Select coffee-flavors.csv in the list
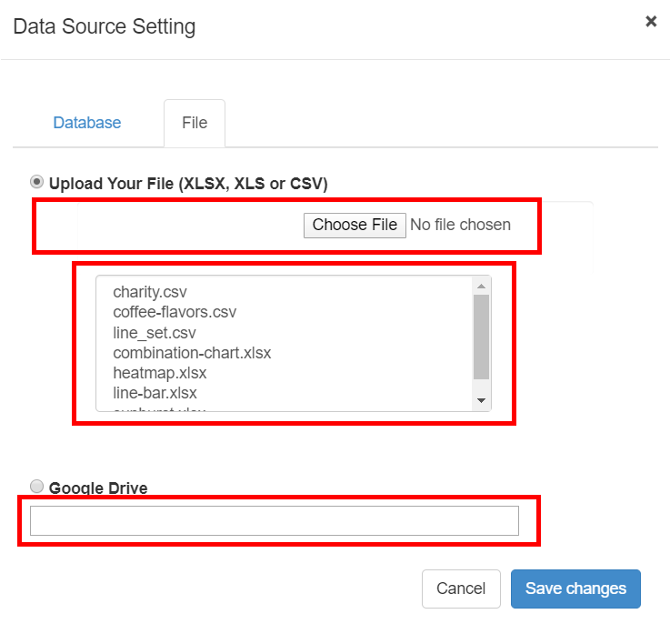The height and width of the screenshot is (644, 670). tap(175, 312)
